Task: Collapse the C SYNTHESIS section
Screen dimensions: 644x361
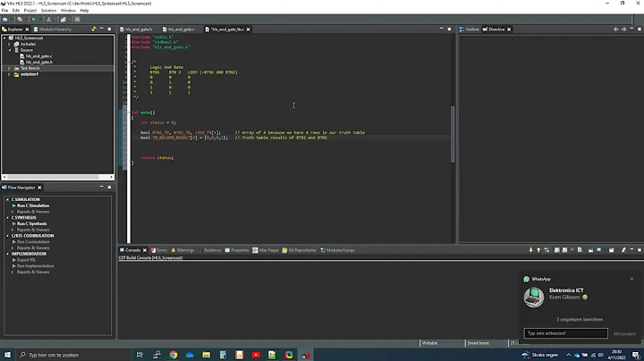Action: (7, 218)
